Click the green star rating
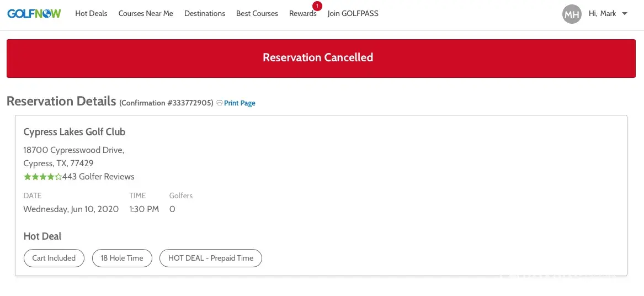The image size is (644, 296). click(42, 177)
